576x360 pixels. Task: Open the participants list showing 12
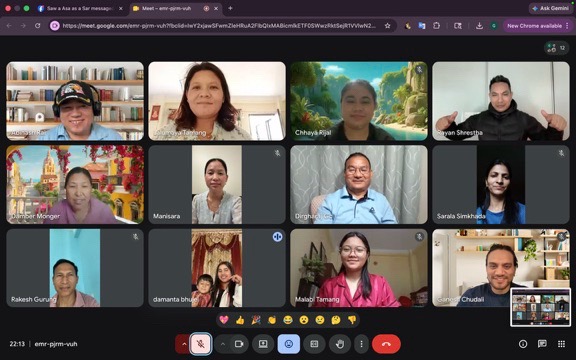point(556,48)
